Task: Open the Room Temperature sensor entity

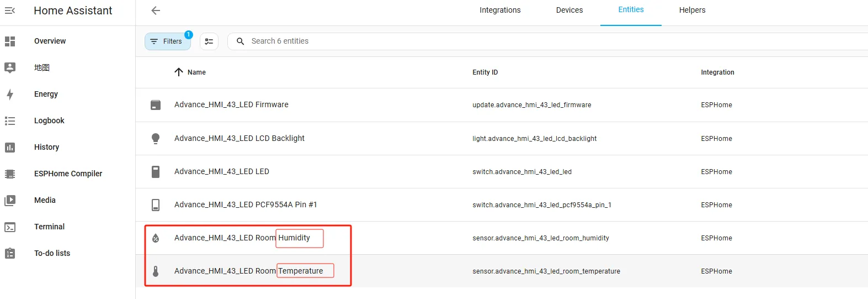Action: (x=248, y=271)
